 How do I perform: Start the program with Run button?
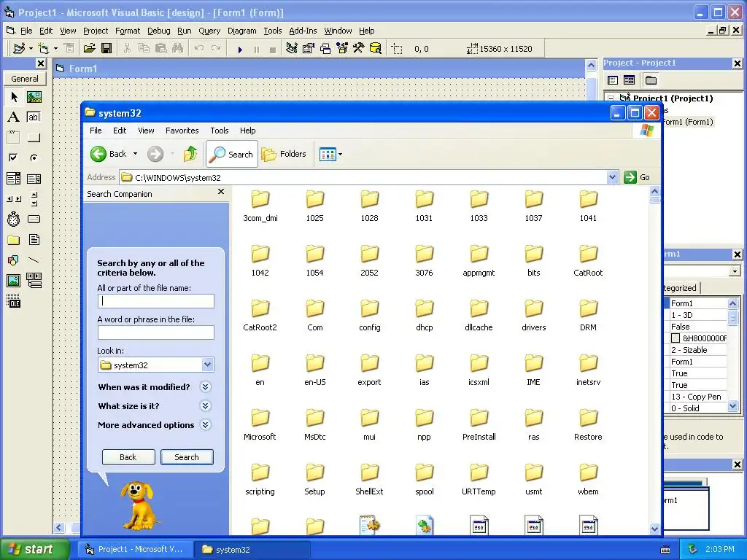[x=240, y=49]
